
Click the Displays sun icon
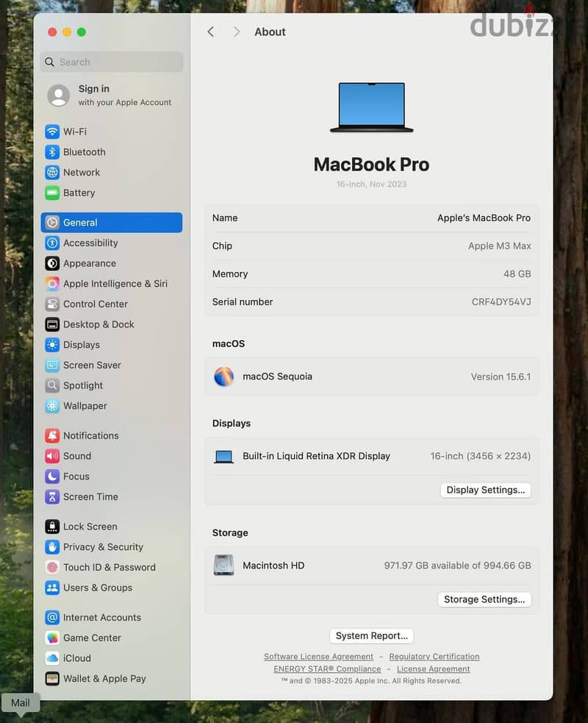(52, 344)
